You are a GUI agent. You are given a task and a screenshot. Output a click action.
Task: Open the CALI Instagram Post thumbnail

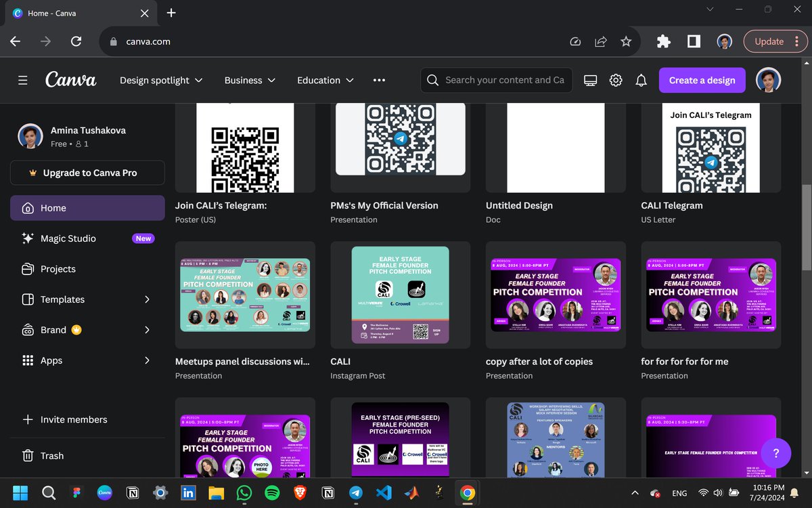pyautogui.click(x=400, y=295)
